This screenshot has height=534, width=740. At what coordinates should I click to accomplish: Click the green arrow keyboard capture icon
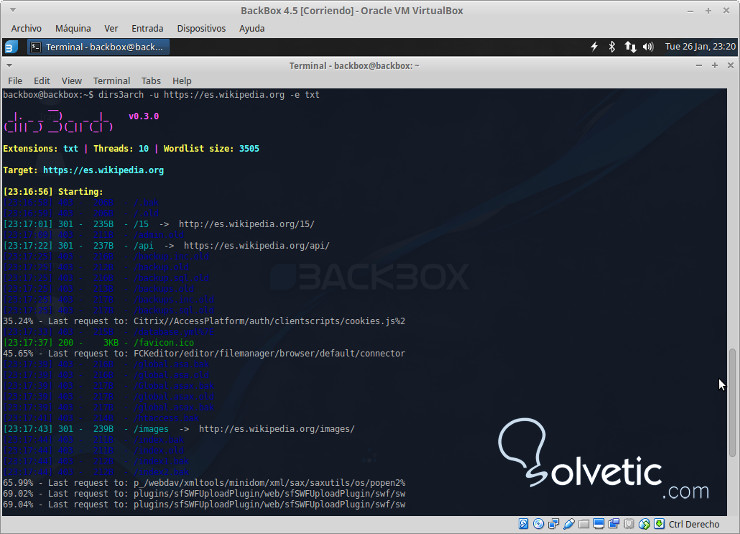[x=659, y=524]
